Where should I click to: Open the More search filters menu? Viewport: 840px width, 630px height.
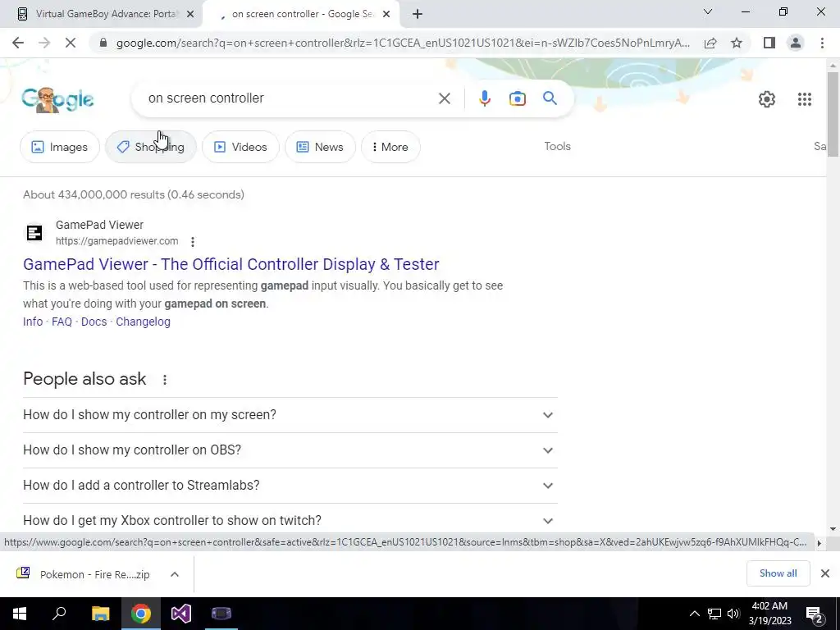click(x=390, y=147)
